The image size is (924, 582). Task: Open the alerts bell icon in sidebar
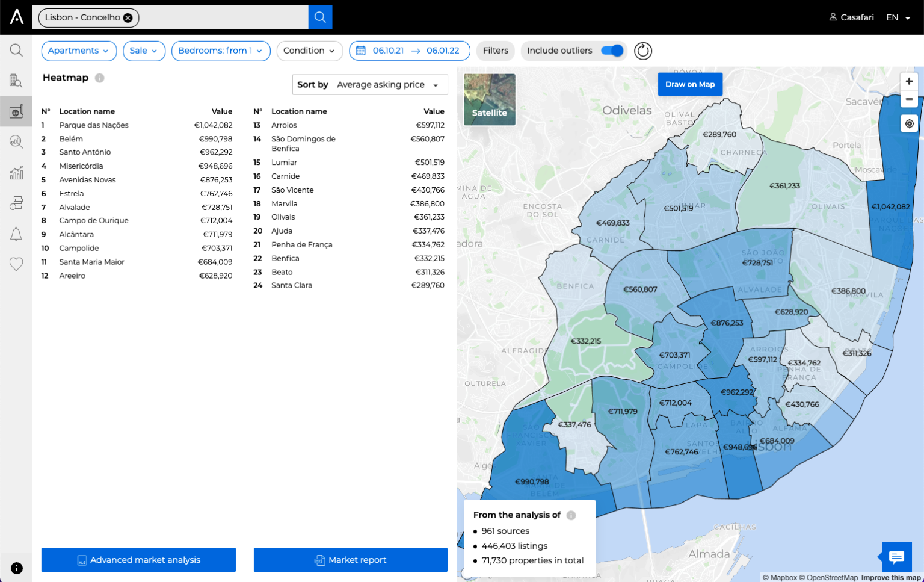click(x=16, y=234)
